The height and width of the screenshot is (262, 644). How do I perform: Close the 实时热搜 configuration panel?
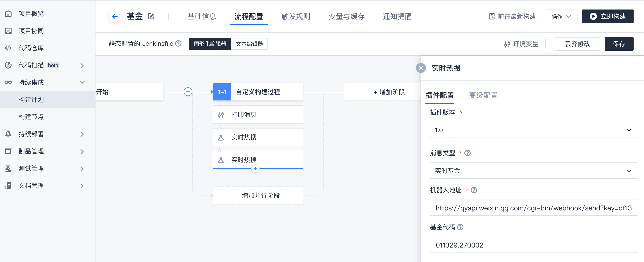point(421,68)
